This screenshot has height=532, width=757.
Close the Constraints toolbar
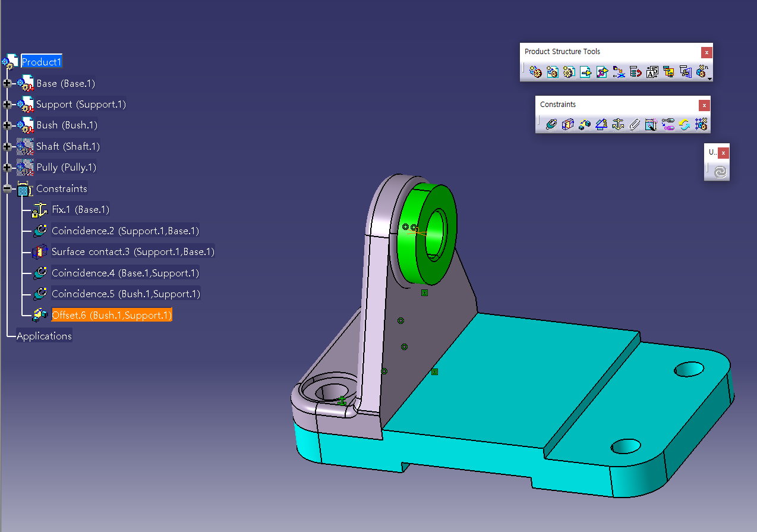click(x=704, y=105)
